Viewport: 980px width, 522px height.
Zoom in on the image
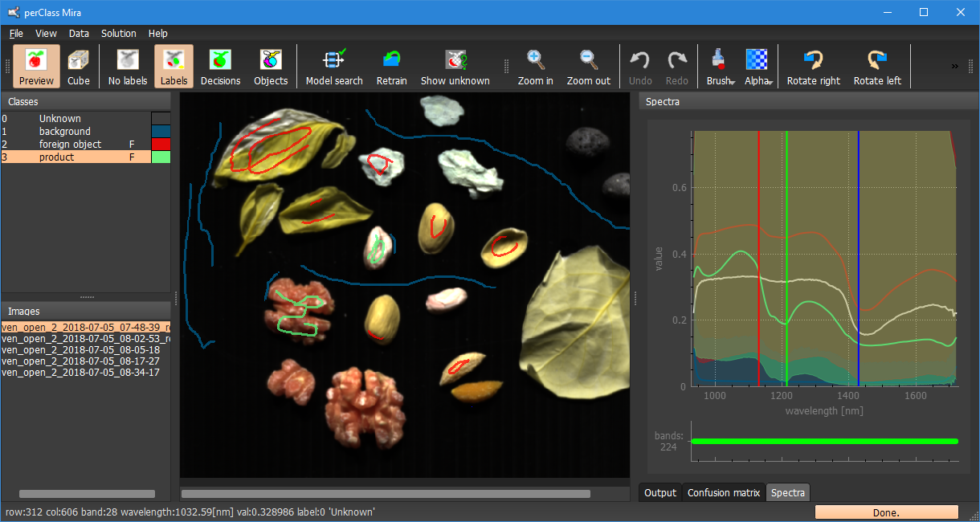pos(535,67)
